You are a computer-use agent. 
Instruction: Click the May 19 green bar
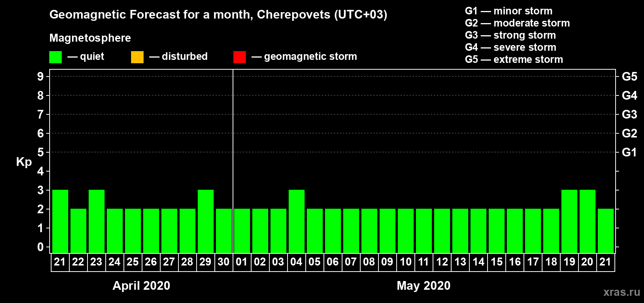pos(569,221)
